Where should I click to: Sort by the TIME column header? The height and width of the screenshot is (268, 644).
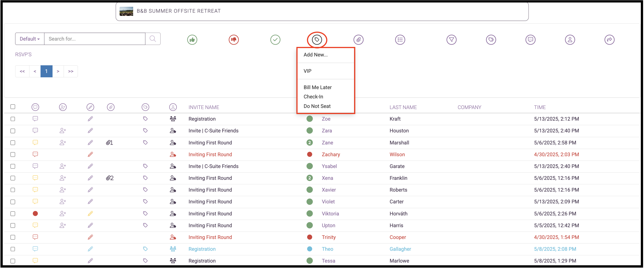point(540,107)
